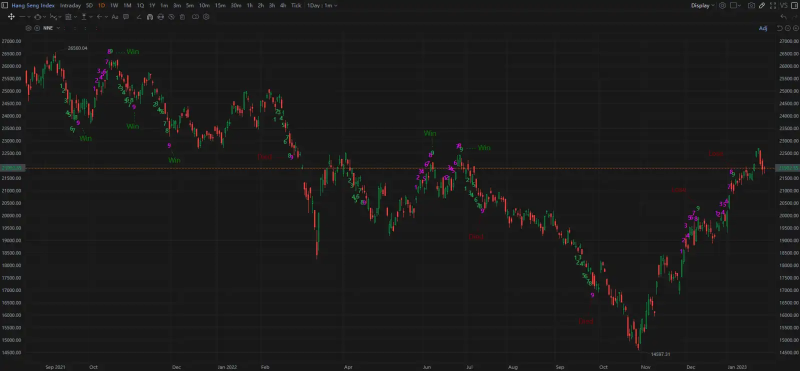
Task: Select the range measure tool
Action: pyautogui.click(x=84, y=17)
